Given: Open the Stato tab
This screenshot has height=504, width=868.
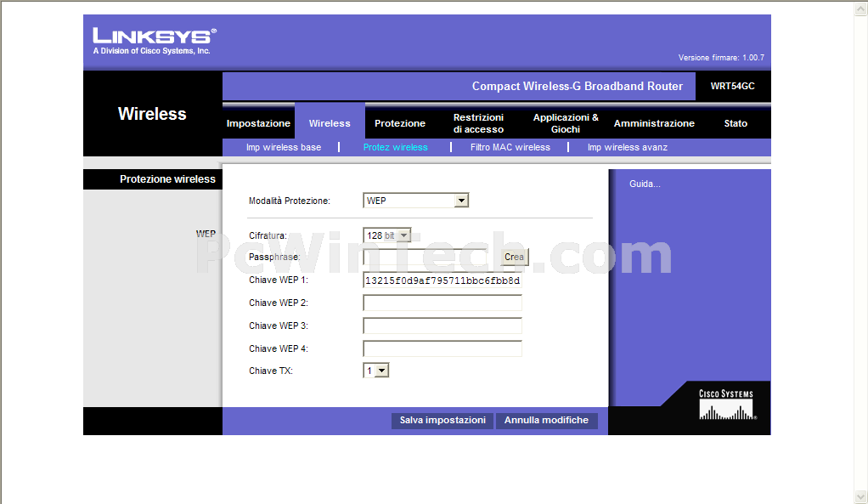Looking at the screenshot, I should 736,123.
